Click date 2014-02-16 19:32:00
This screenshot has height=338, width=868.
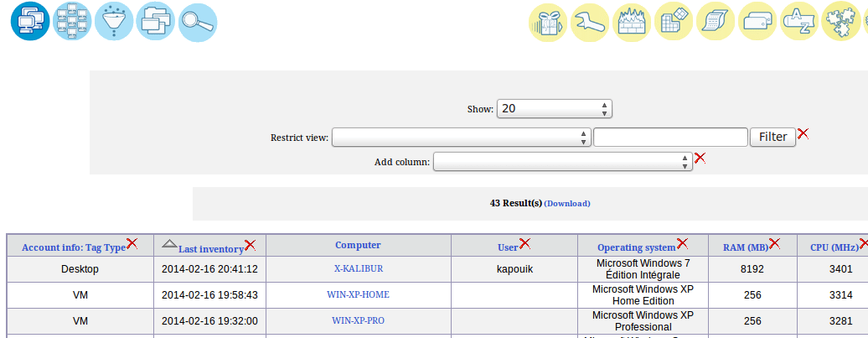point(209,321)
